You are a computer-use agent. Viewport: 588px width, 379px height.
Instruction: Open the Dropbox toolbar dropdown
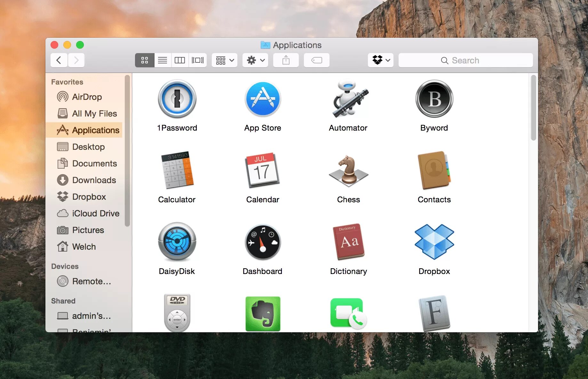click(381, 60)
